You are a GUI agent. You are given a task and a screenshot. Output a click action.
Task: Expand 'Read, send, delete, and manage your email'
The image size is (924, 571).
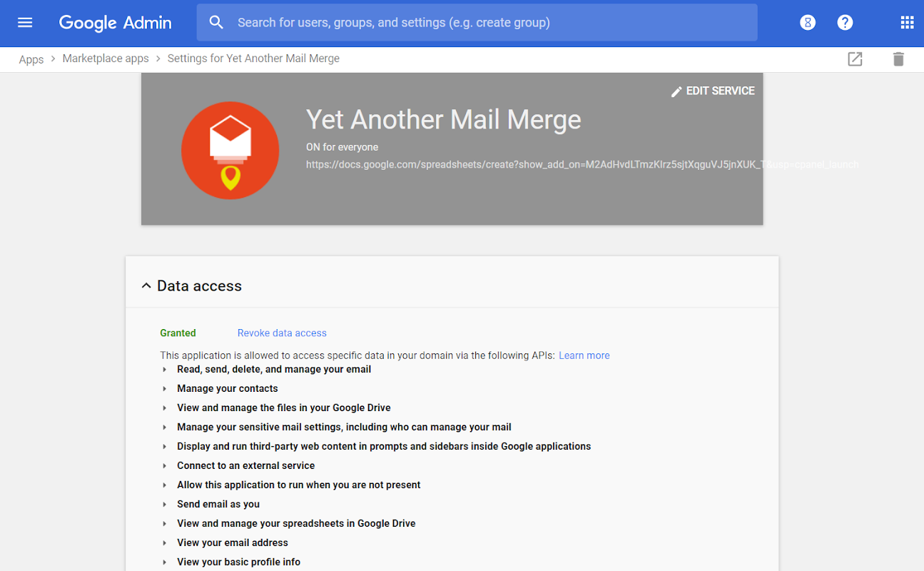tap(165, 370)
